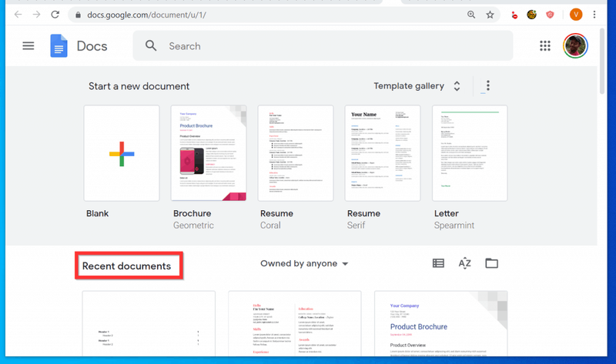Click the cookie extension icon
Screen dimensions: 616x364
531,15
